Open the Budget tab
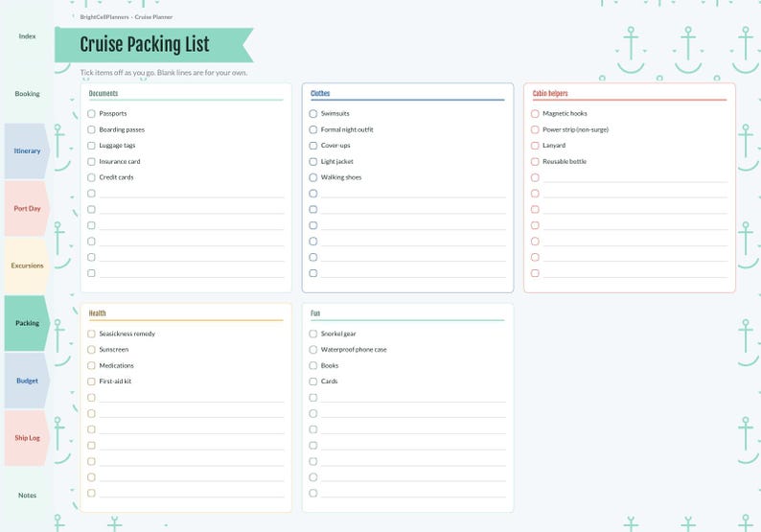The width and height of the screenshot is (761, 532). click(27, 381)
